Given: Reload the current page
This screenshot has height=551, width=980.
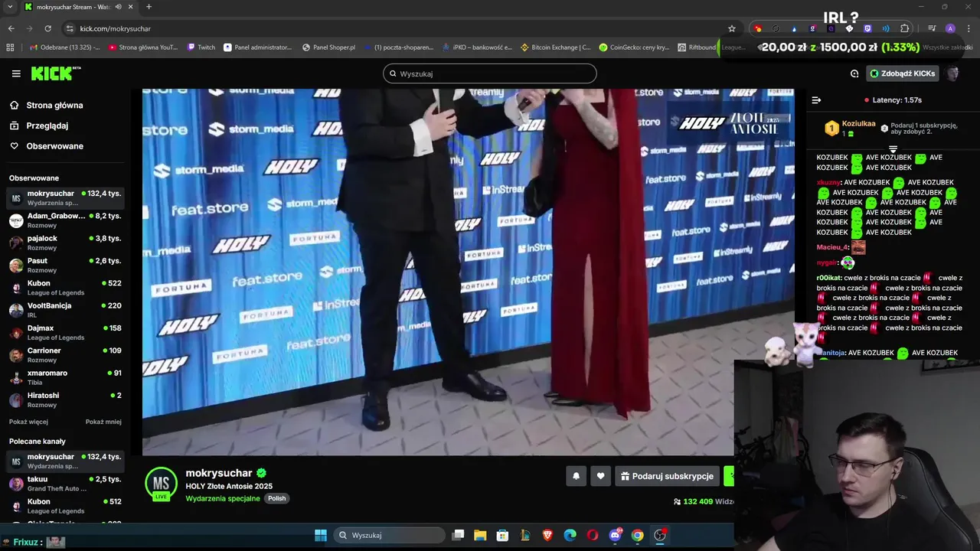Looking at the screenshot, I should (47, 28).
